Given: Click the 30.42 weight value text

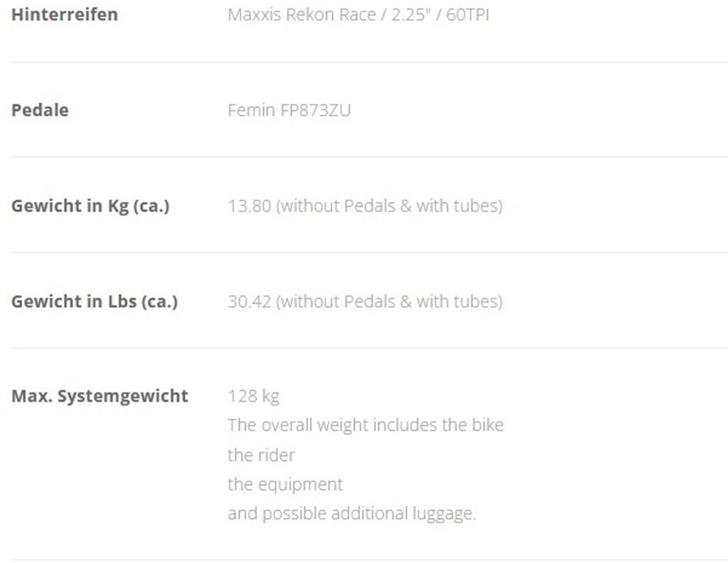Looking at the screenshot, I should point(250,301).
